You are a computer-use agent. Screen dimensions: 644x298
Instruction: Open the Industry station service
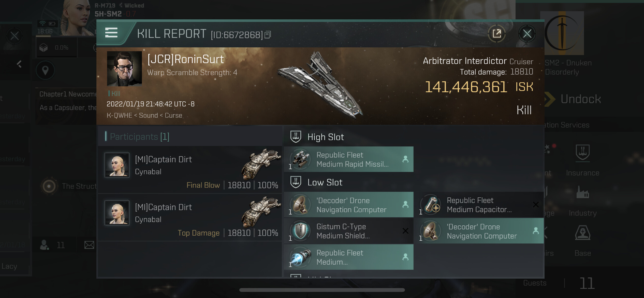click(583, 201)
